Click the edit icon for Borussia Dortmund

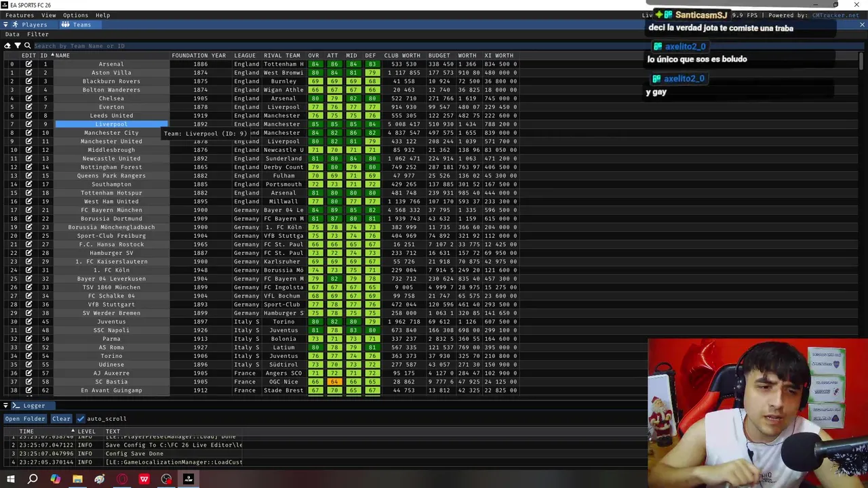[28, 219]
